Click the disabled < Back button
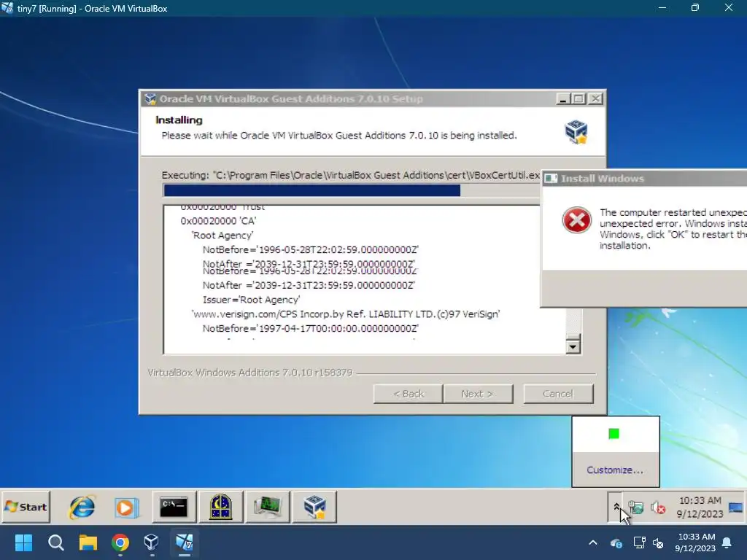This screenshot has height=560, width=747. coord(409,394)
